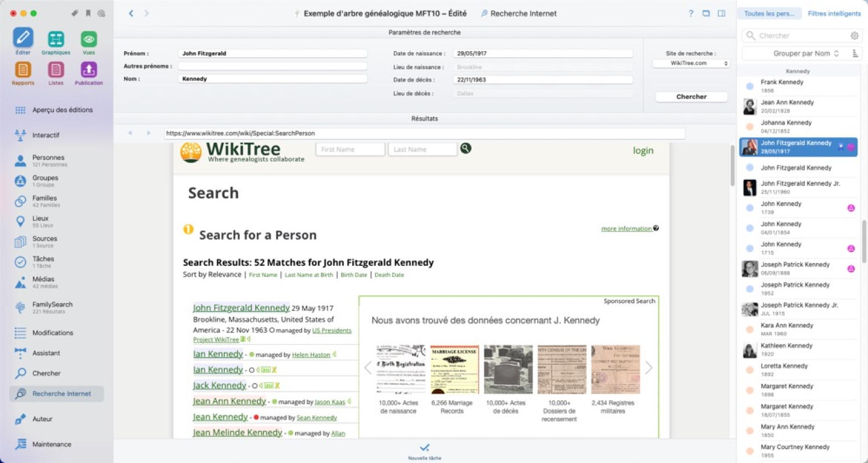
Task: Open Sources in the sidebar
Action: (x=57, y=241)
